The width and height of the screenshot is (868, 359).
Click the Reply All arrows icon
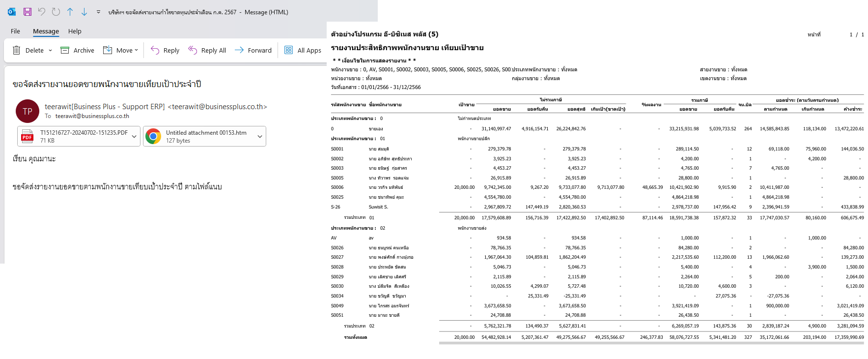tap(193, 50)
